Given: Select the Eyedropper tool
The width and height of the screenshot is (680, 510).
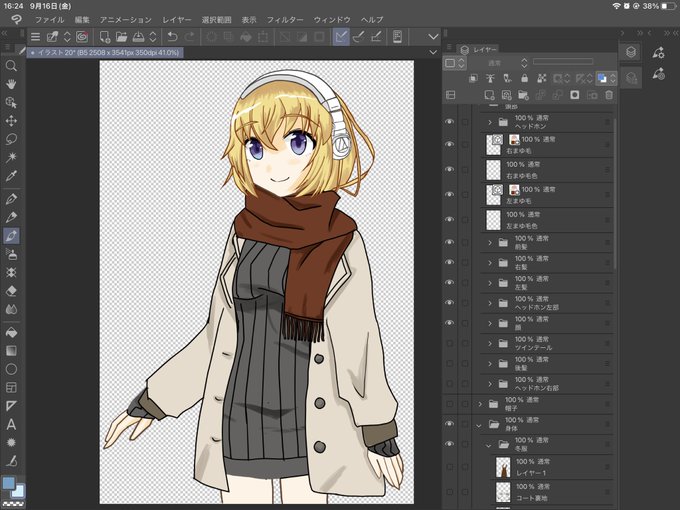Looking at the screenshot, I should 11,176.
